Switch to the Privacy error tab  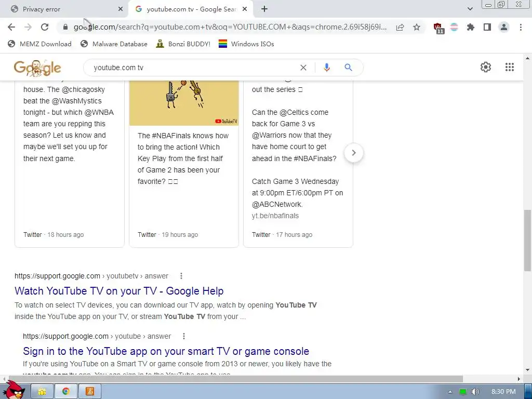click(64, 9)
